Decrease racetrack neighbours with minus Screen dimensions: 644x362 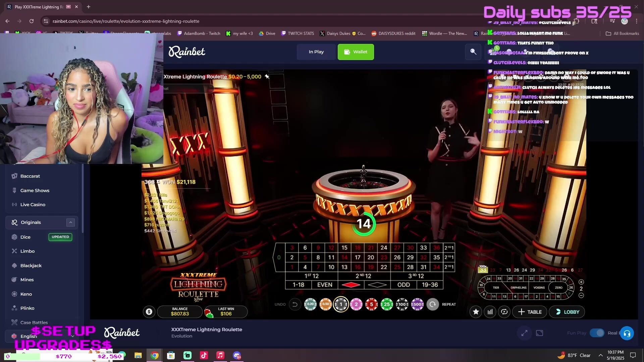tap(581, 296)
